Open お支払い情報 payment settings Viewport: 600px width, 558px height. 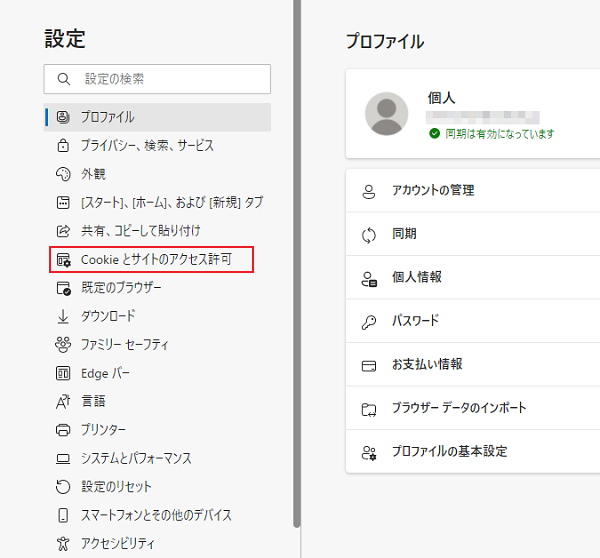[427, 364]
